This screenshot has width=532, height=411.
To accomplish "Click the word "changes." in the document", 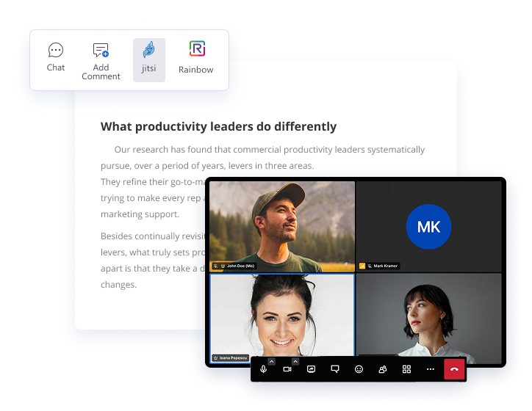I will [119, 285].
